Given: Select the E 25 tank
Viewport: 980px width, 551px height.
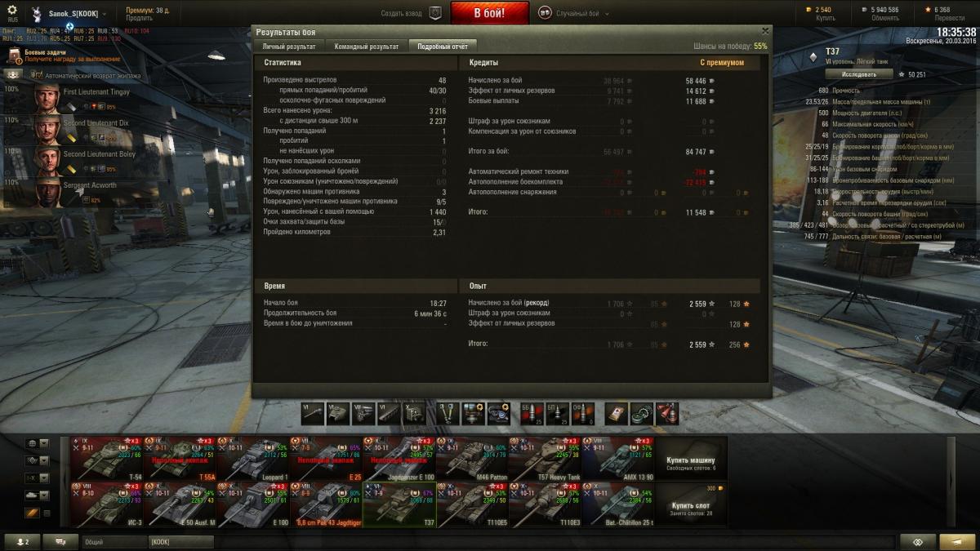Looking at the screenshot, I should [326, 459].
